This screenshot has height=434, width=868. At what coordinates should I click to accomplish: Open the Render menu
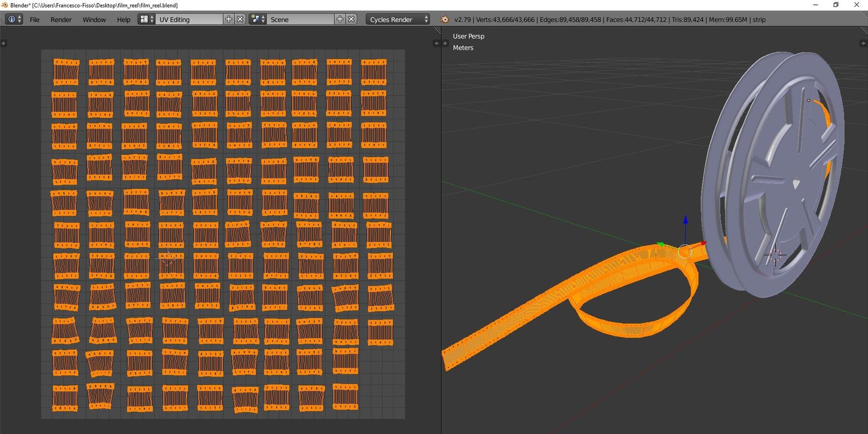tap(61, 19)
